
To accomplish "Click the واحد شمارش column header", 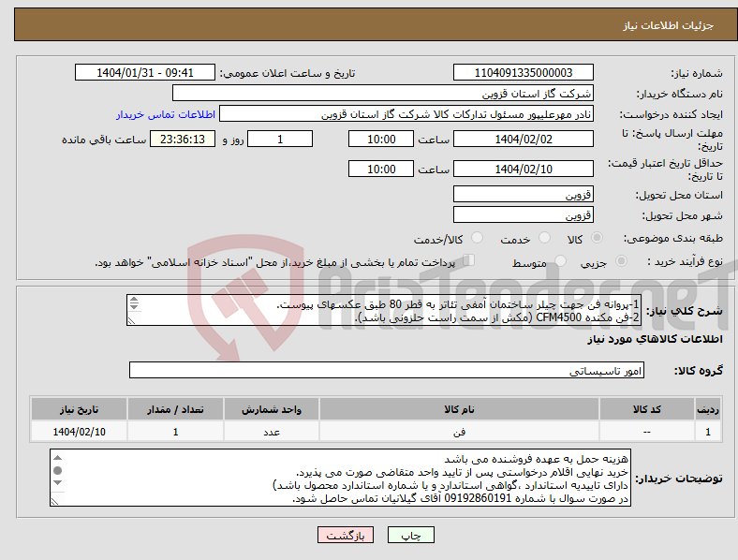I will point(272,409).
